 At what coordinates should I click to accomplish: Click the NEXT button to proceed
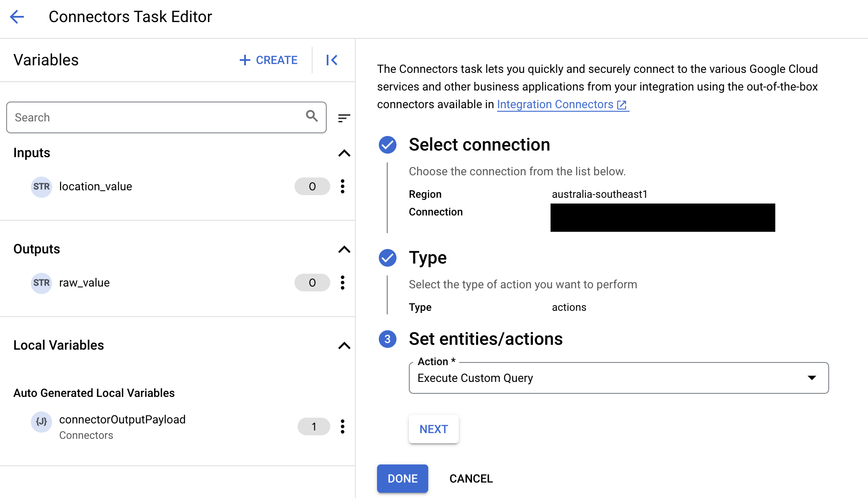433,429
